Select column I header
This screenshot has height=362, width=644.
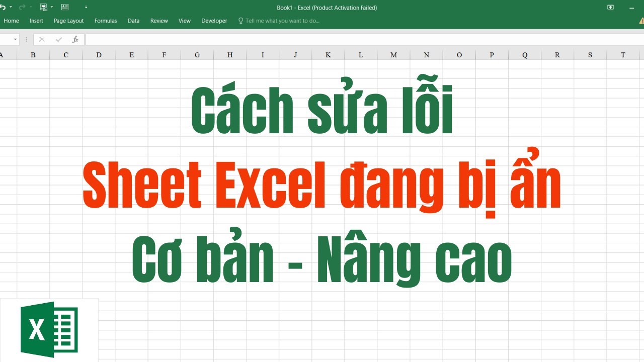(263, 55)
